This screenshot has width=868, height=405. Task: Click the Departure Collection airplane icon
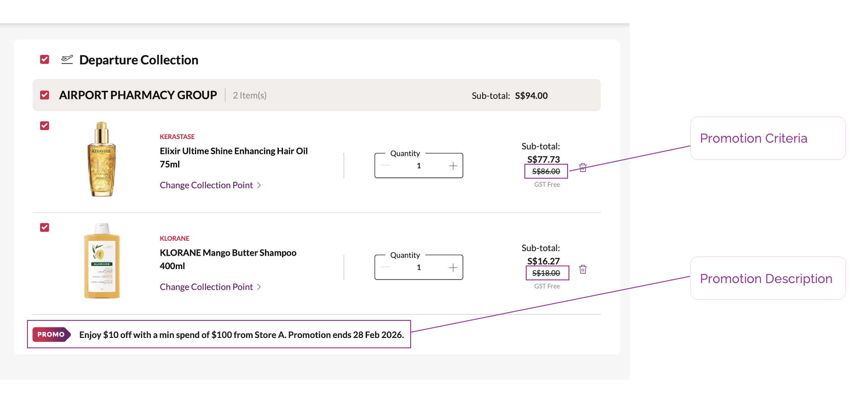pos(67,59)
